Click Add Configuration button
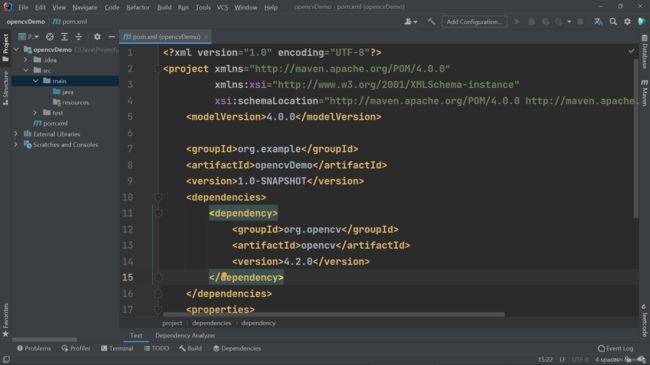This screenshot has height=365, width=650. click(474, 22)
